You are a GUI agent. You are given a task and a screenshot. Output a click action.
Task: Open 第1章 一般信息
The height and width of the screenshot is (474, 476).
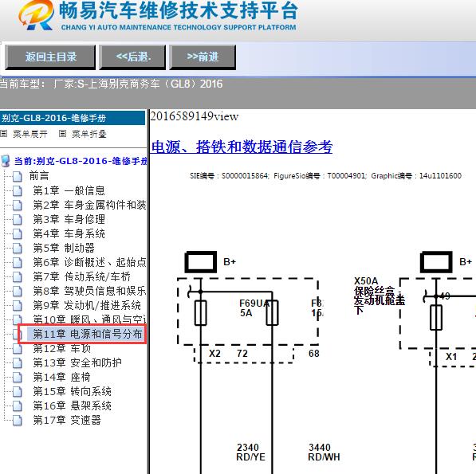point(69,190)
